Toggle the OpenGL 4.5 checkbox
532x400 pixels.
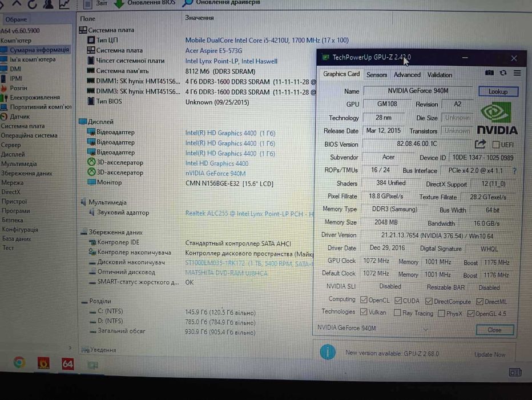(x=470, y=314)
